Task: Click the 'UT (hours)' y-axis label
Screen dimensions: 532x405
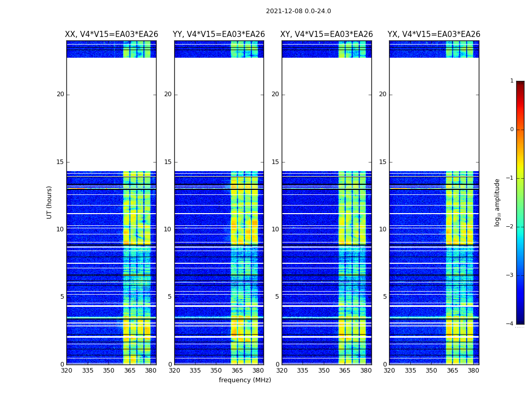Action: click(x=50, y=202)
